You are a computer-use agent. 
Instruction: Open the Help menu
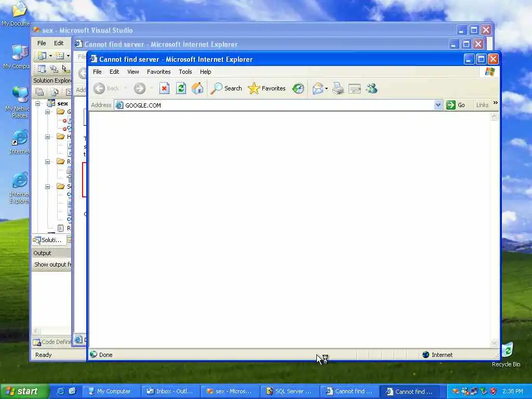pos(205,72)
